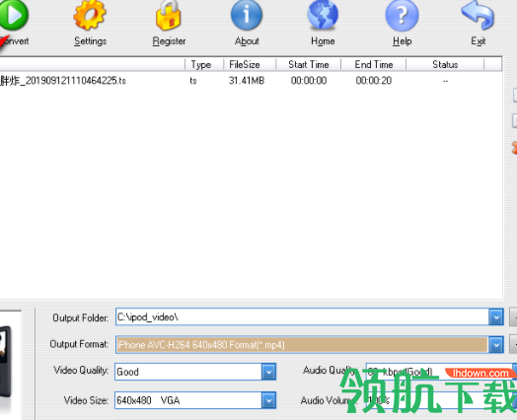
Task: Open the About info icon
Action: tap(247, 15)
